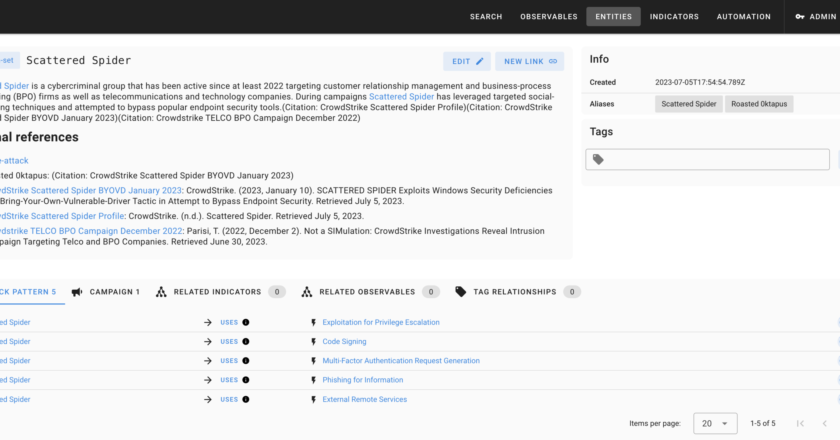The image size is (840, 440).
Task: Click bolt icon beside Multi-Factor Authentication Request Generation
Action: 313,361
